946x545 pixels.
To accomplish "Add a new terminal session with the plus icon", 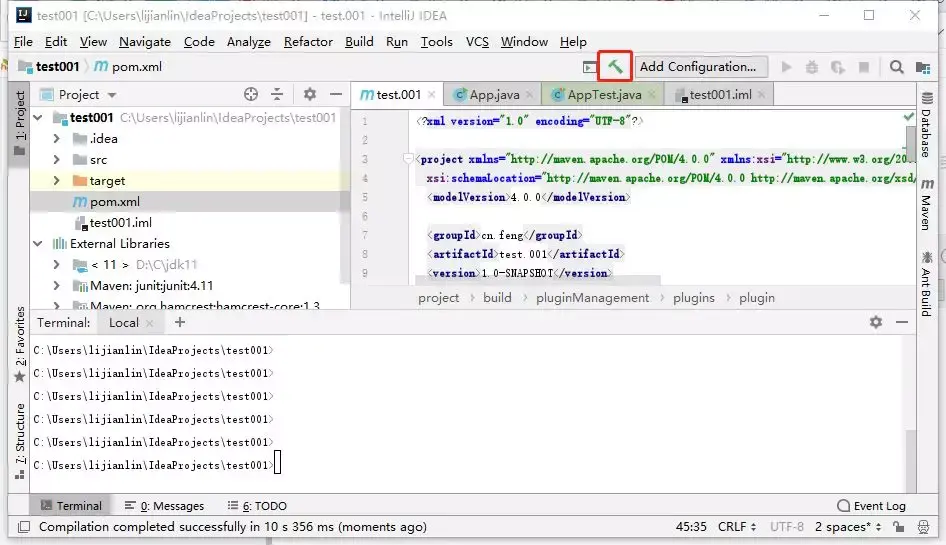I will (180, 322).
